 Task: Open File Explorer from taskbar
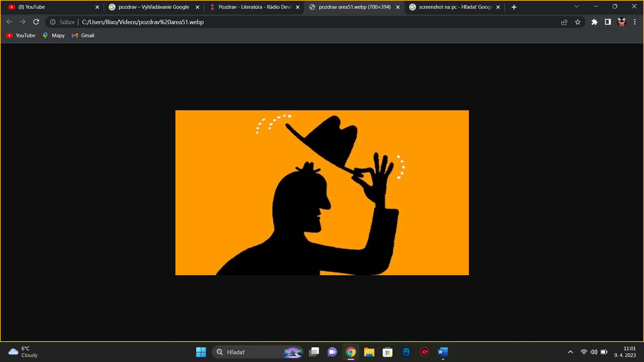tap(369, 352)
